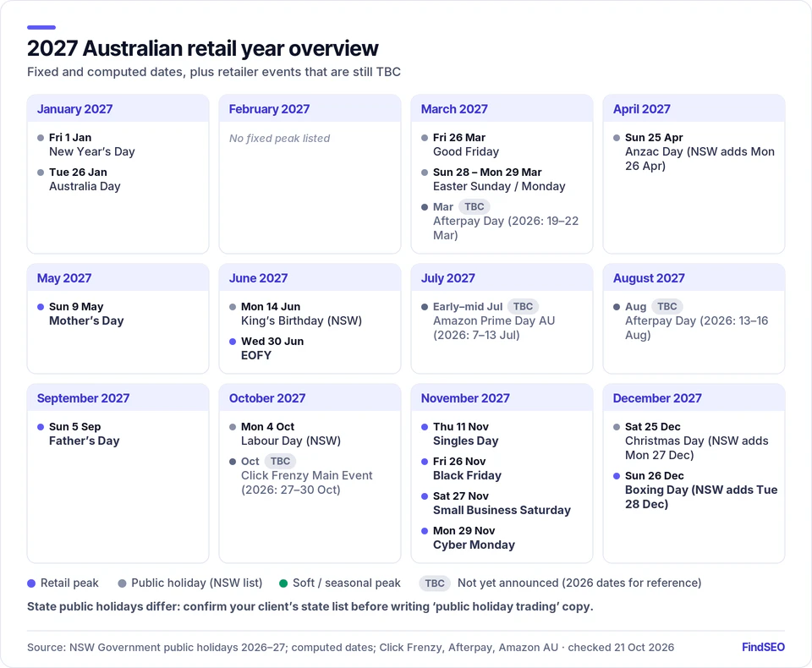Viewport: 812px width, 668px height.
Task: Click 'Easter Sunday / Monday' entry
Action: [499, 186]
